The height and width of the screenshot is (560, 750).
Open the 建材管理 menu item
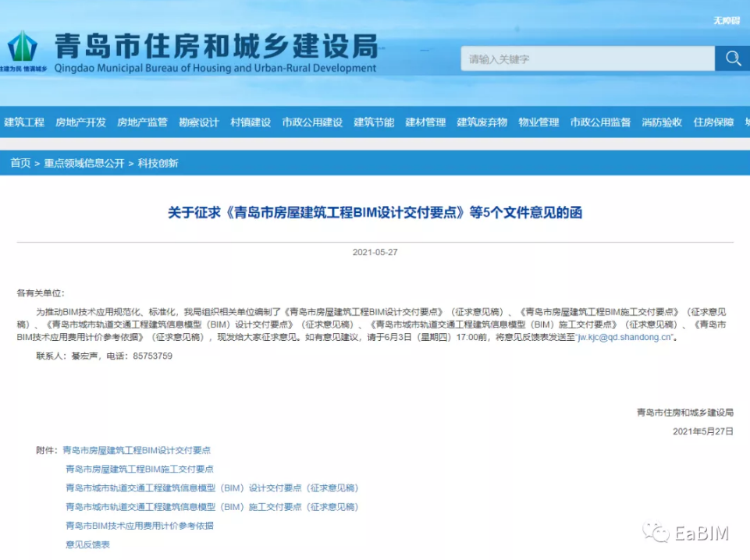click(425, 122)
